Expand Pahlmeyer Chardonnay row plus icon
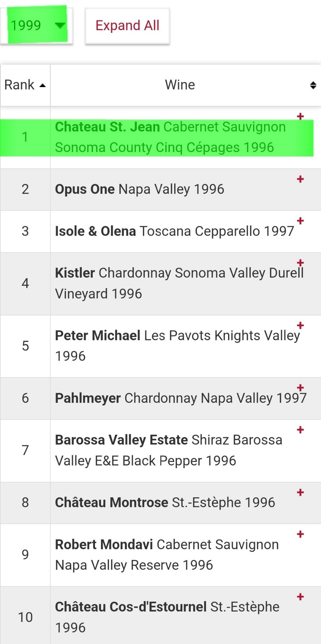Viewport: 321px width, 644px height. 300,388
